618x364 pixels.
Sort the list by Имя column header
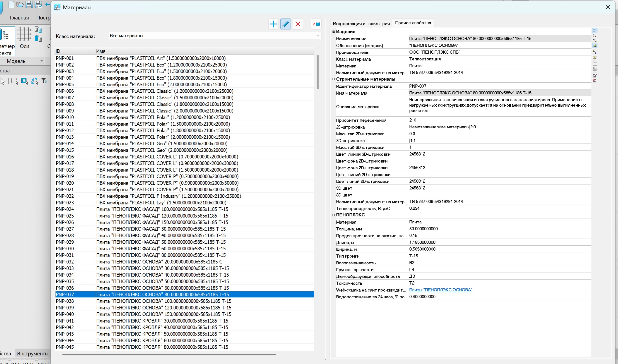pyautogui.click(x=204, y=51)
